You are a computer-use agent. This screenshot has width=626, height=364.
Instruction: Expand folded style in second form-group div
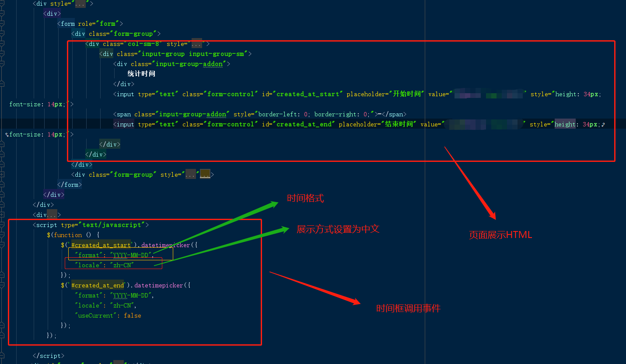click(191, 175)
